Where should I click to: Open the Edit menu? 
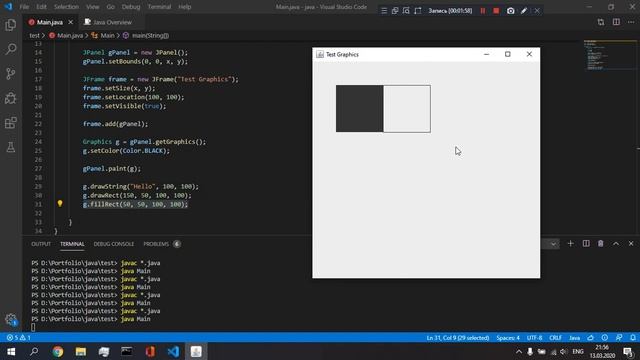click(x=41, y=7)
